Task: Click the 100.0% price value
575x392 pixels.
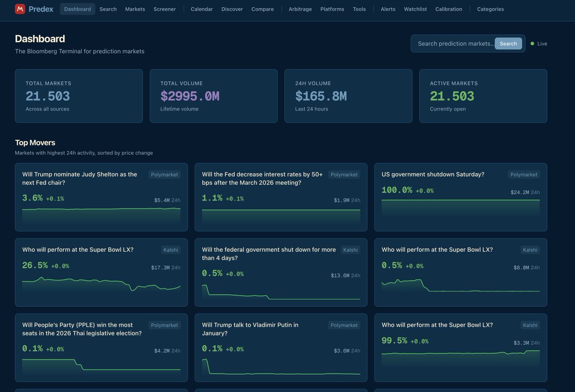Action: 397,190
